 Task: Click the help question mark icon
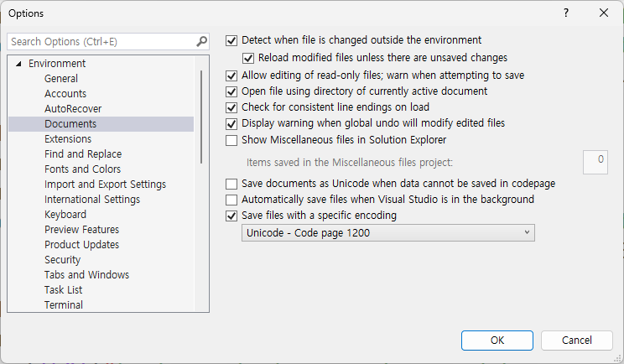click(566, 13)
